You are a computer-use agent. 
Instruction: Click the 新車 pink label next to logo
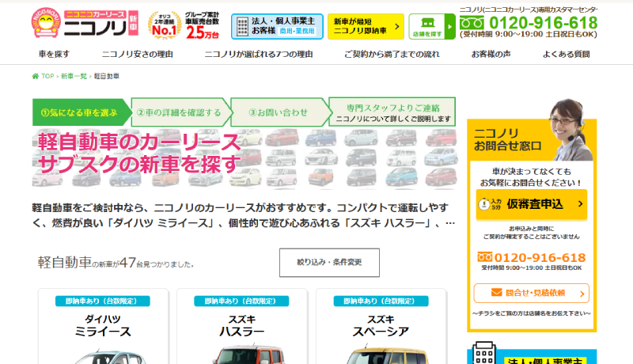click(133, 24)
